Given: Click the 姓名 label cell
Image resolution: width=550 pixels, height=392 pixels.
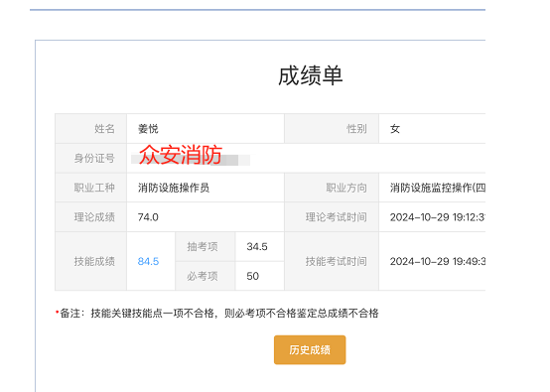Looking at the screenshot, I should pyautogui.click(x=91, y=129).
